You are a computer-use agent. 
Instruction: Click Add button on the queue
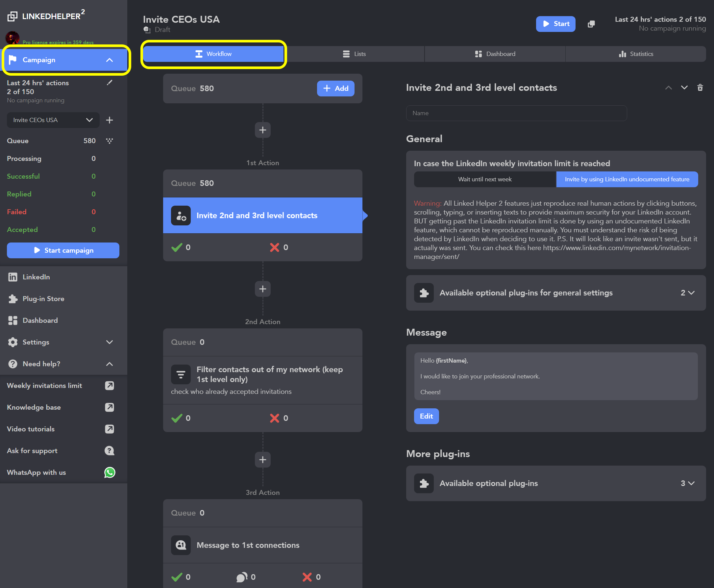click(x=335, y=89)
